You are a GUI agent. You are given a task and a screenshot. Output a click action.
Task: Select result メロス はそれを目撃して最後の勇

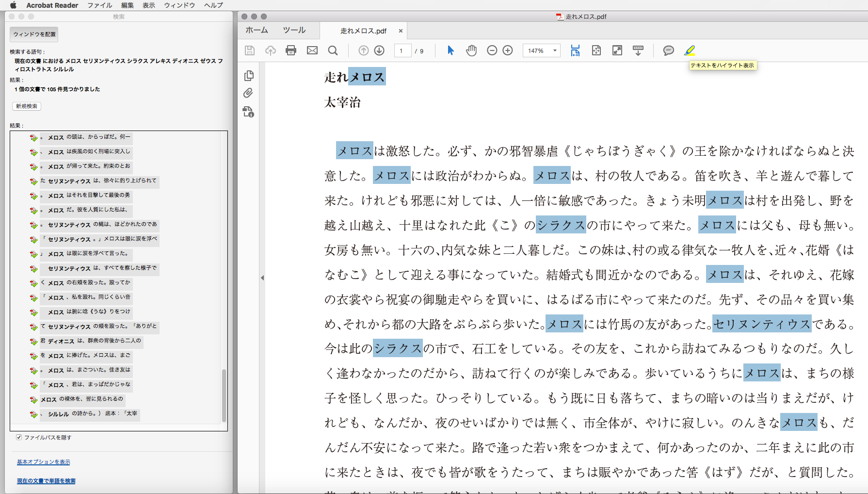point(86,196)
